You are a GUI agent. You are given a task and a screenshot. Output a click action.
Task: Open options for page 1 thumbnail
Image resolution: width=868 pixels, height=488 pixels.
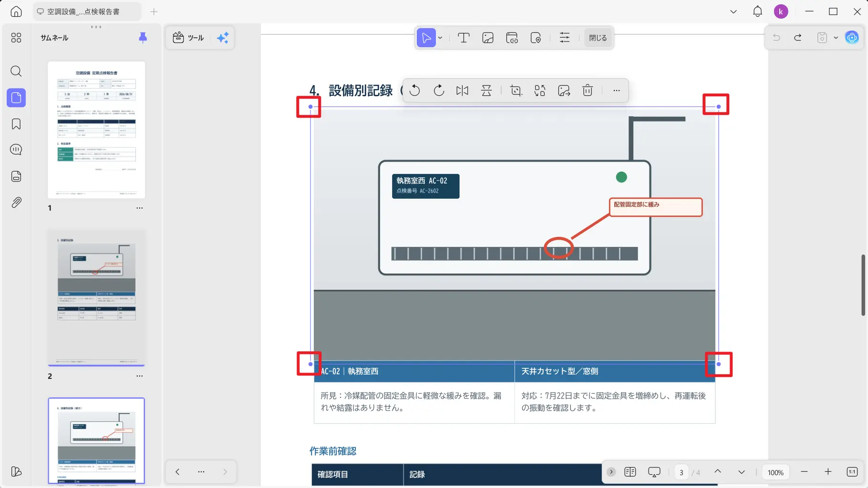(x=139, y=208)
